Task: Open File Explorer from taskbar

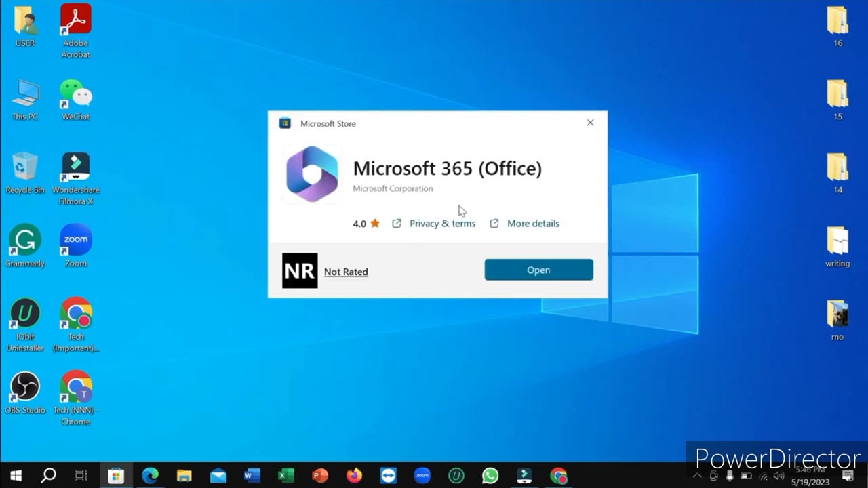Action: pyautogui.click(x=184, y=476)
